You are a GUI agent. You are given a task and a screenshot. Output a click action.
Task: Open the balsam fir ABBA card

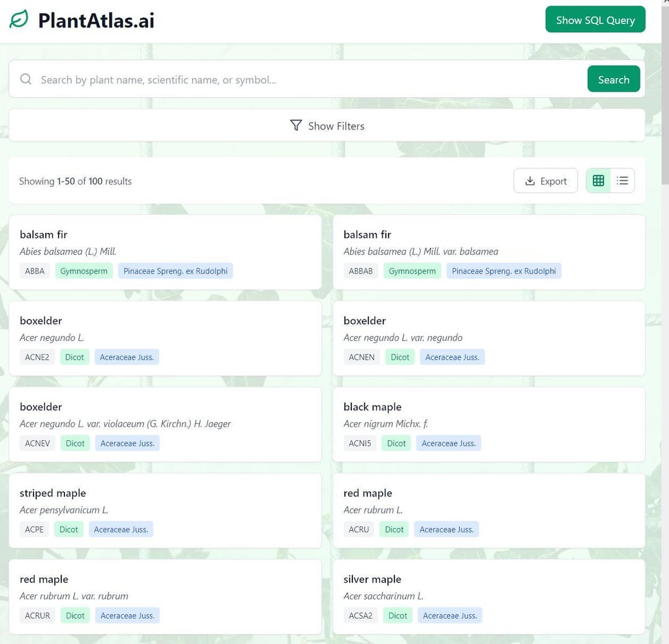[165, 253]
